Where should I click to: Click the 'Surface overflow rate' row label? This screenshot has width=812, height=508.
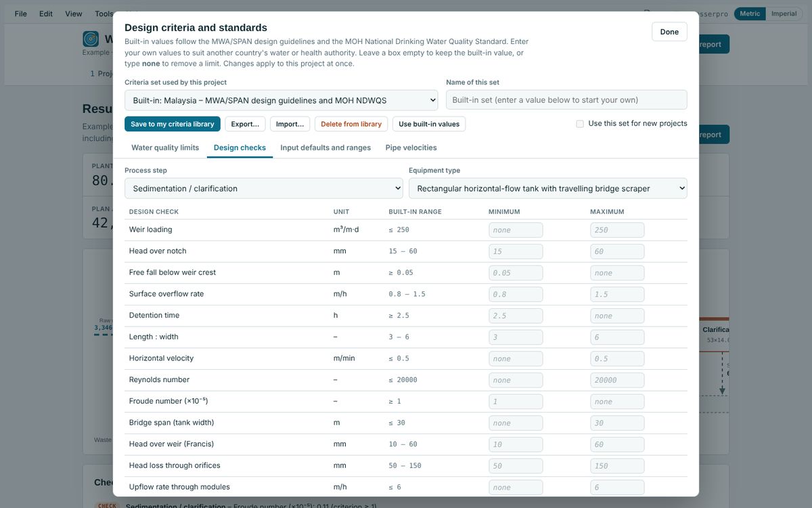coord(166,294)
